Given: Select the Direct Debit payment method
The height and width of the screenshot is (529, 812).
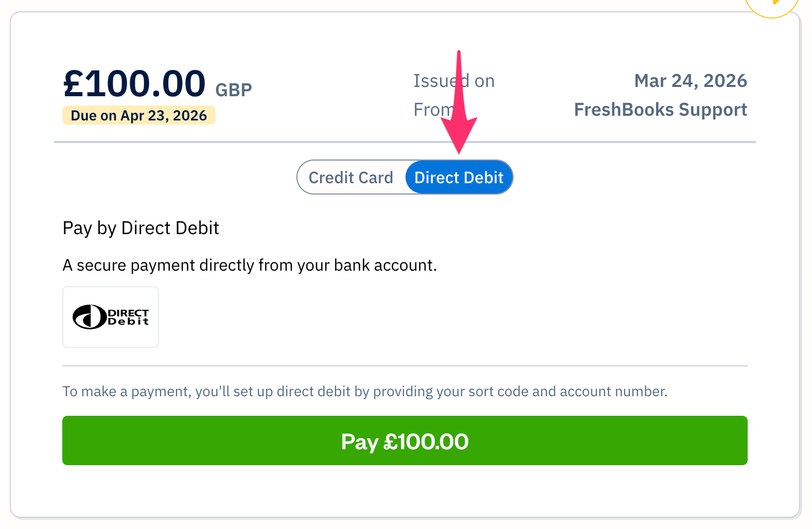Looking at the screenshot, I should (x=458, y=177).
